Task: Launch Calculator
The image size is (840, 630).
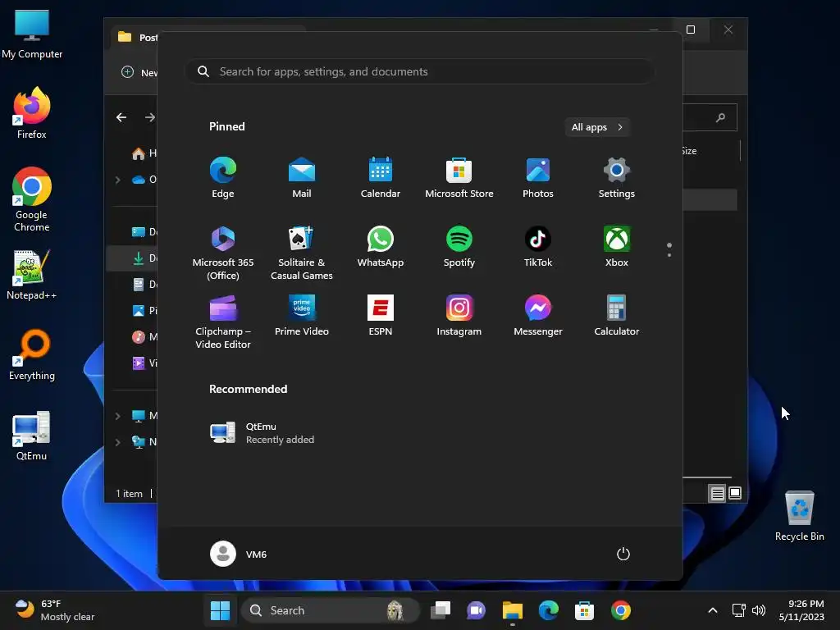Action: (x=617, y=316)
